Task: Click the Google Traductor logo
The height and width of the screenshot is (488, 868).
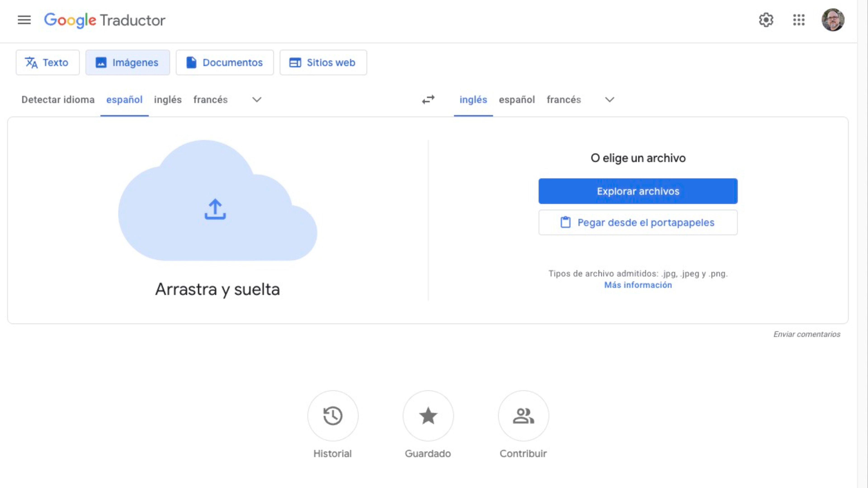Action: (x=104, y=20)
